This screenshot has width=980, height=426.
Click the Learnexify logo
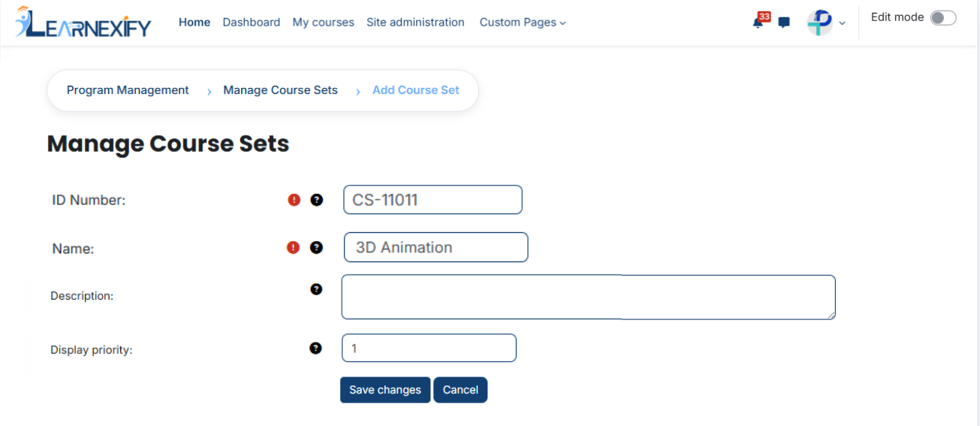83,23
